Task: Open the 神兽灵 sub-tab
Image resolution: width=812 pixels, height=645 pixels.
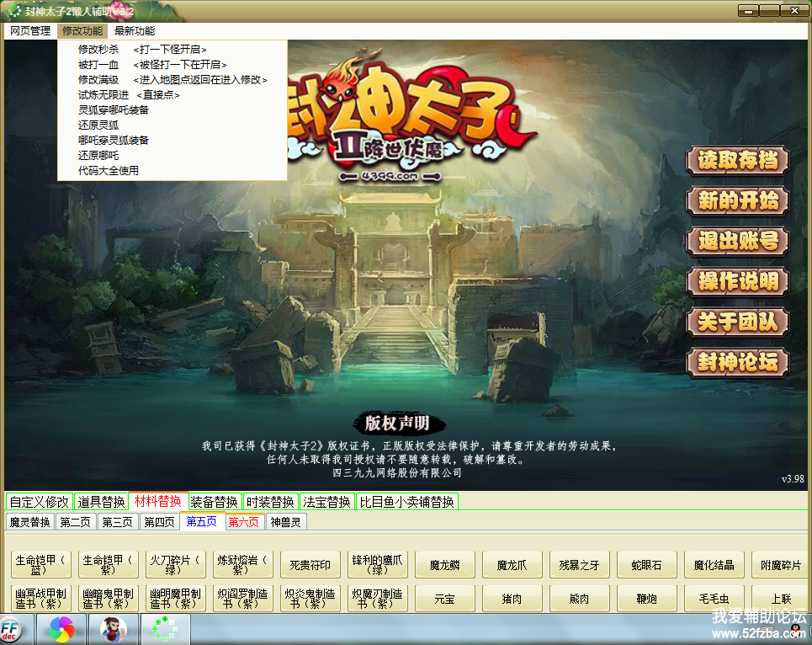Action: click(x=286, y=522)
